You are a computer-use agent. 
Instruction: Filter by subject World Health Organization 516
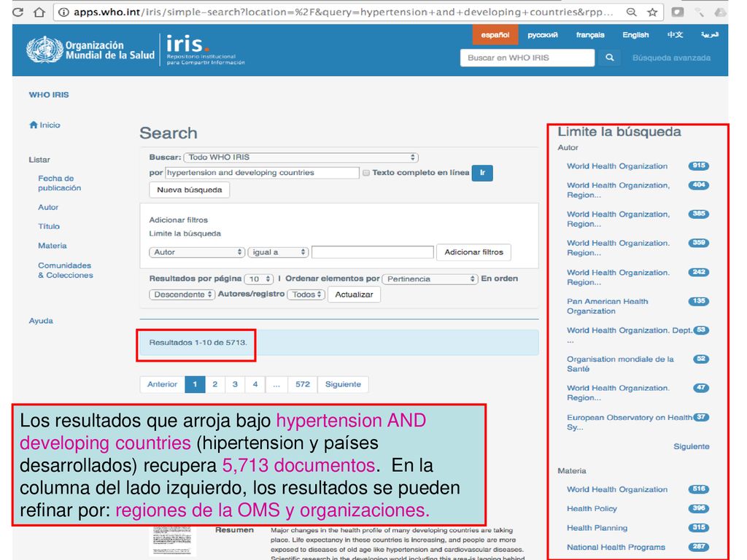pos(617,489)
